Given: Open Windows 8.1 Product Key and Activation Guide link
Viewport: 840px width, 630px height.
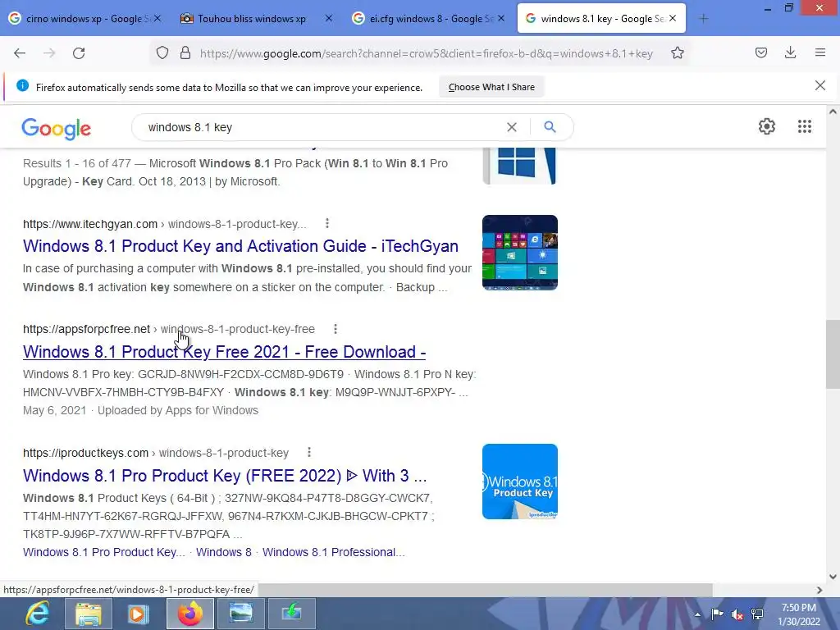Looking at the screenshot, I should coord(240,246).
